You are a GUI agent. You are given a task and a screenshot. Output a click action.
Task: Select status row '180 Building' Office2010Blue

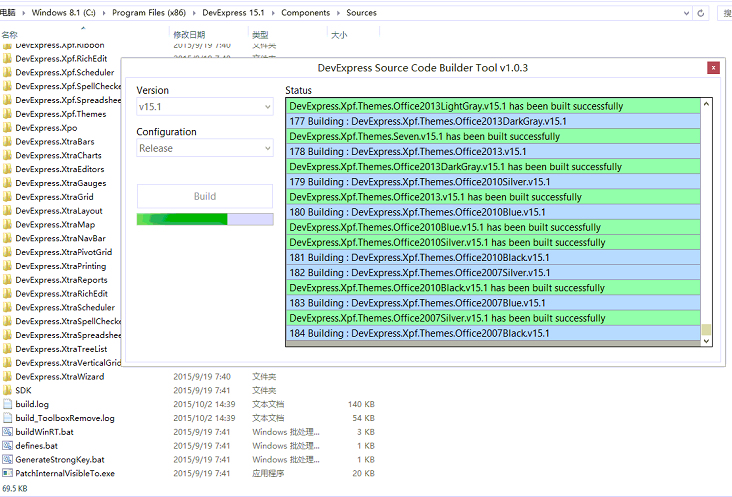493,212
